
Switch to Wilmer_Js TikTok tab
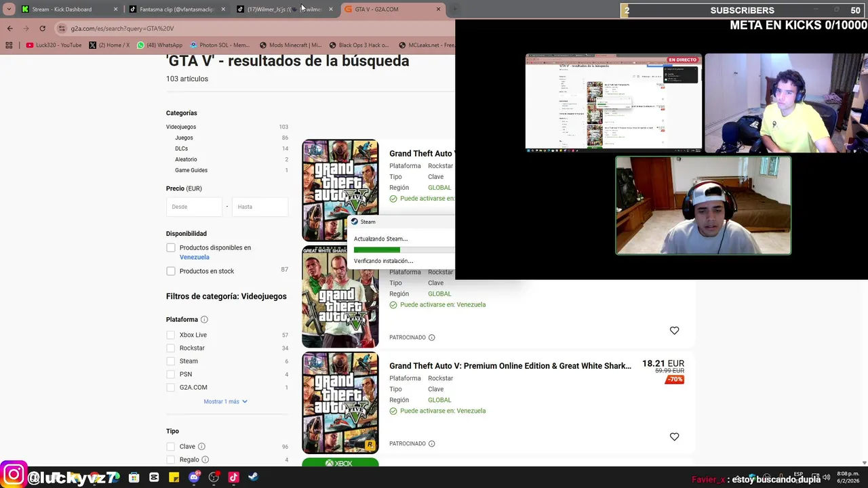pos(285,9)
